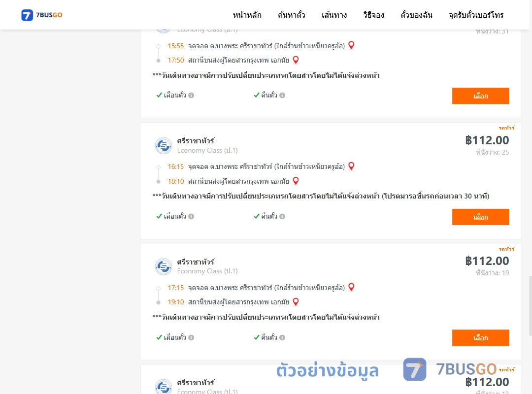Open the ค้นหาตั๋ว menu item

(x=292, y=15)
